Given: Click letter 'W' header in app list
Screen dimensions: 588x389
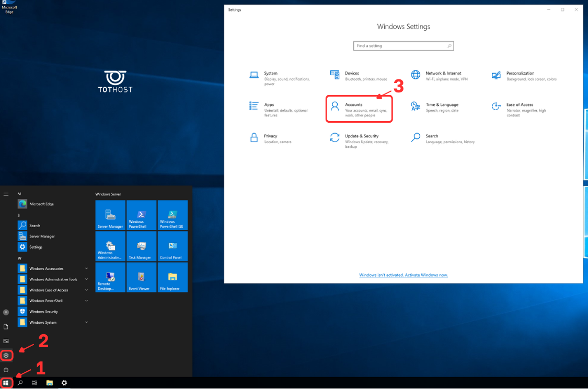Looking at the screenshot, I should (x=19, y=258).
